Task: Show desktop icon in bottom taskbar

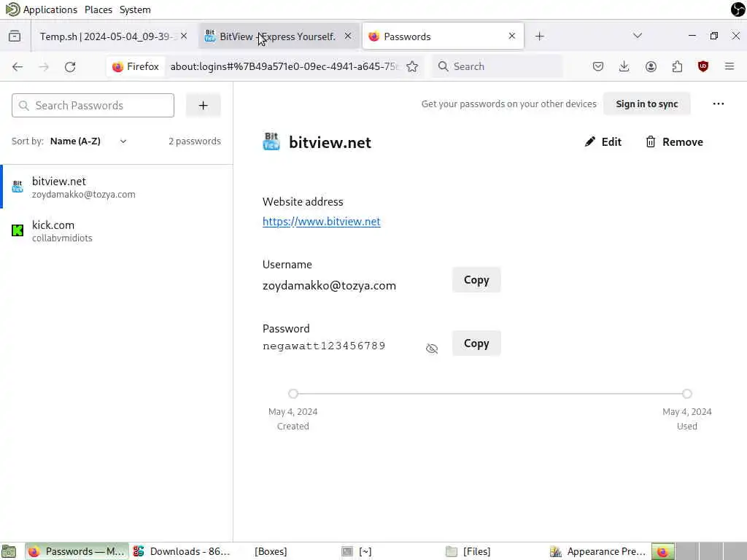Action: pyautogui.click(x=9, y=551)
